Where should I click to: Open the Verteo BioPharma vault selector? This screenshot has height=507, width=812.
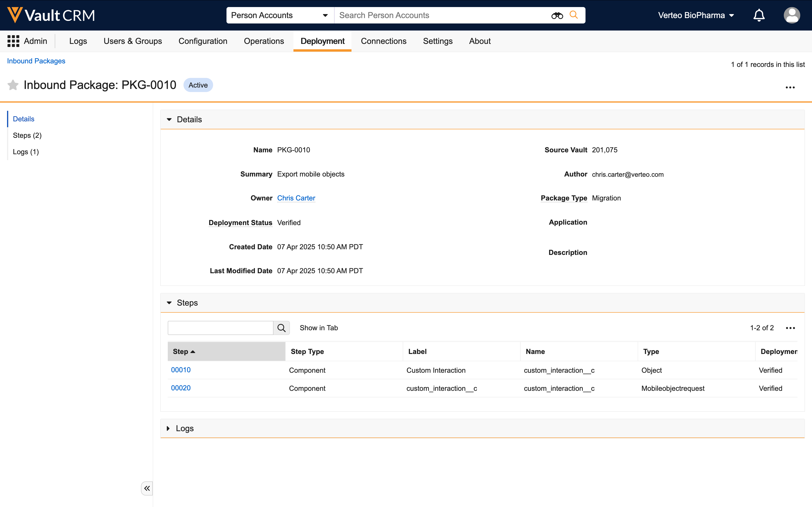(x=696, y=15)
